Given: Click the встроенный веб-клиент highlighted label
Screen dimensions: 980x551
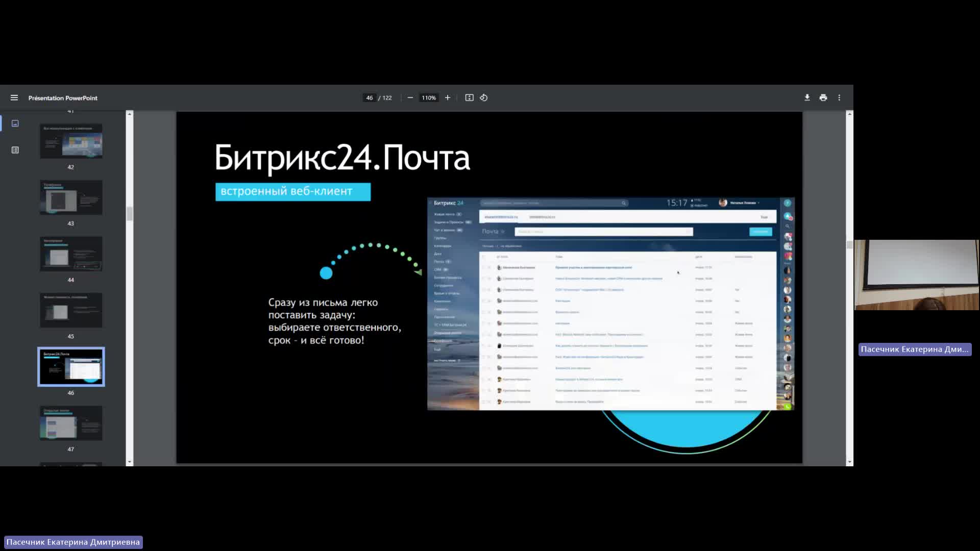Looking at the screenshot, I should pyautogui.click(x=293, y=192).
